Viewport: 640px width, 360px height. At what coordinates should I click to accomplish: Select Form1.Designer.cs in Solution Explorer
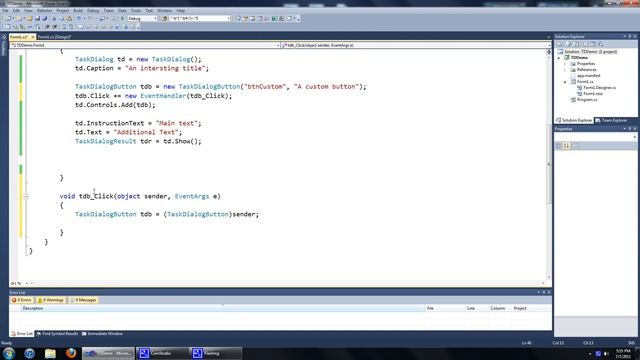coord(600,88)
